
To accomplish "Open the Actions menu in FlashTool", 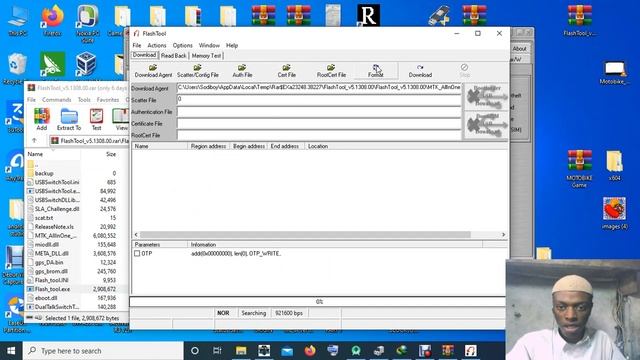I will coord(157,45).
